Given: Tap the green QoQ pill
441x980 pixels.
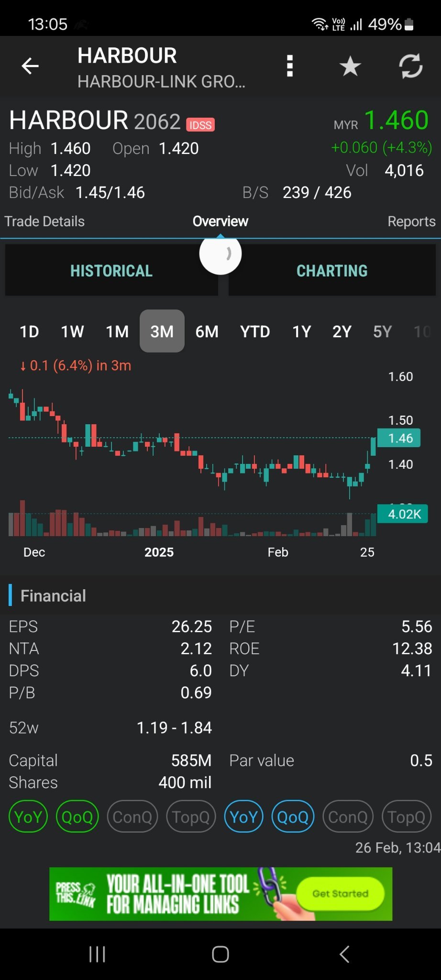Looking at the screenshot, I should (x=77, y=817).
